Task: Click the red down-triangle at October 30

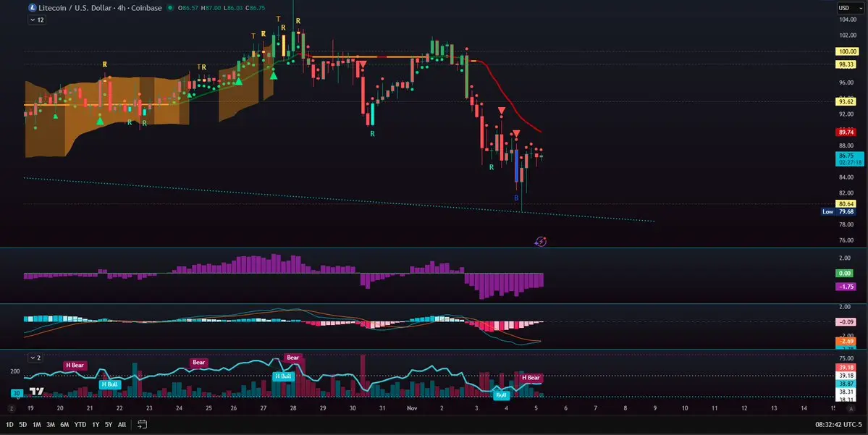Action: 362,65
